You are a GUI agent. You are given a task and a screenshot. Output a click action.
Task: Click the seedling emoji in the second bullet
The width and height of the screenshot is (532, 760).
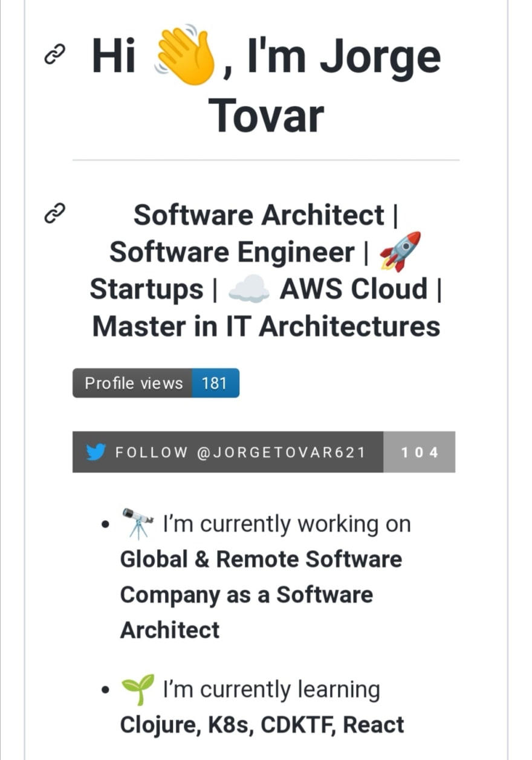(x=138, y=689)
